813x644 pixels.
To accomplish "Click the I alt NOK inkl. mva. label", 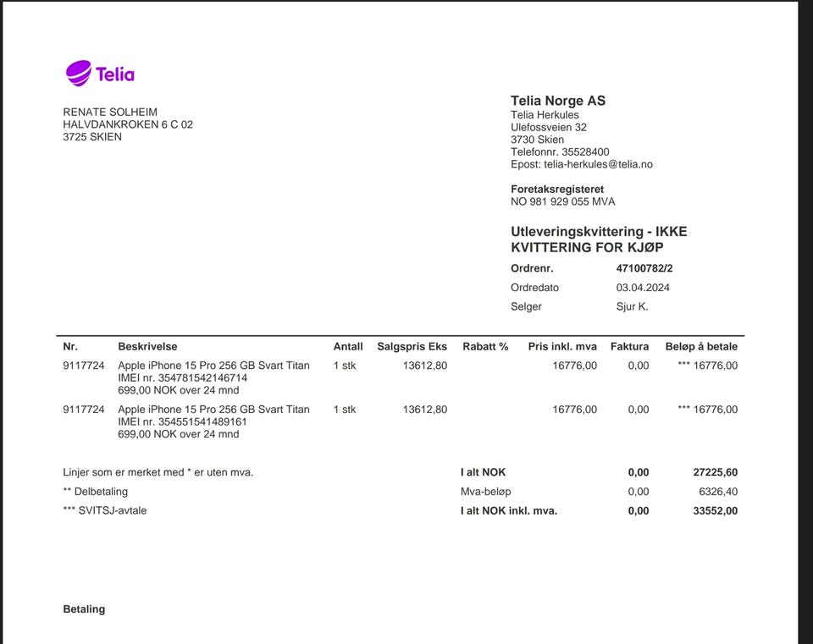I will point(509,511).
